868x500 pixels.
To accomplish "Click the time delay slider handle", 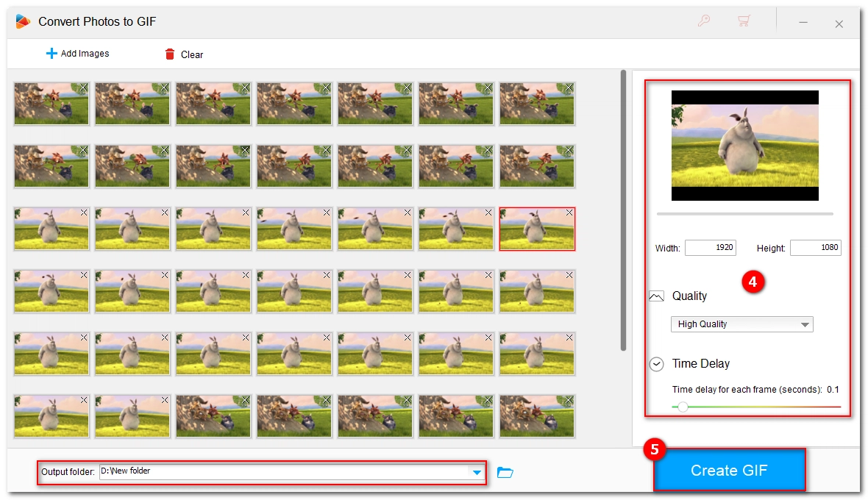I will tap(683, 407).
